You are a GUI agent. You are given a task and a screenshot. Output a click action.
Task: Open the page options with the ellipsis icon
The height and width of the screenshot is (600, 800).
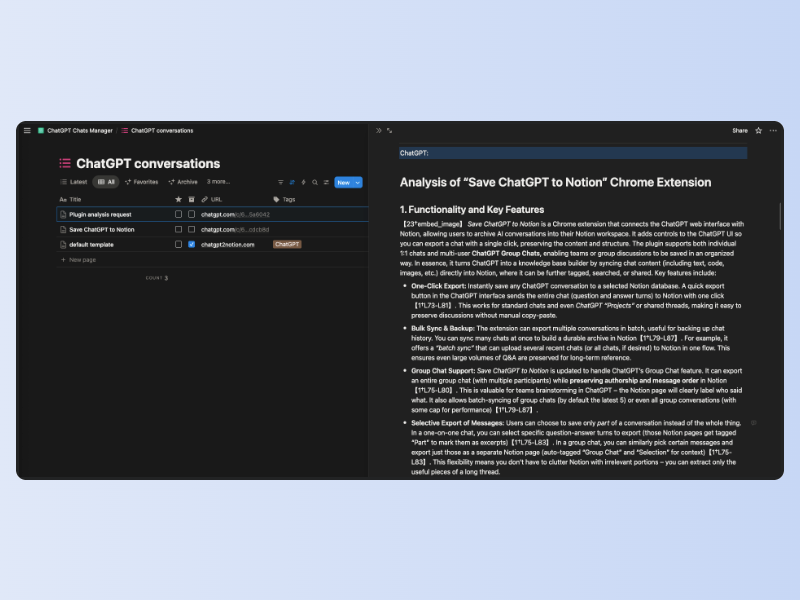point(772,130)
